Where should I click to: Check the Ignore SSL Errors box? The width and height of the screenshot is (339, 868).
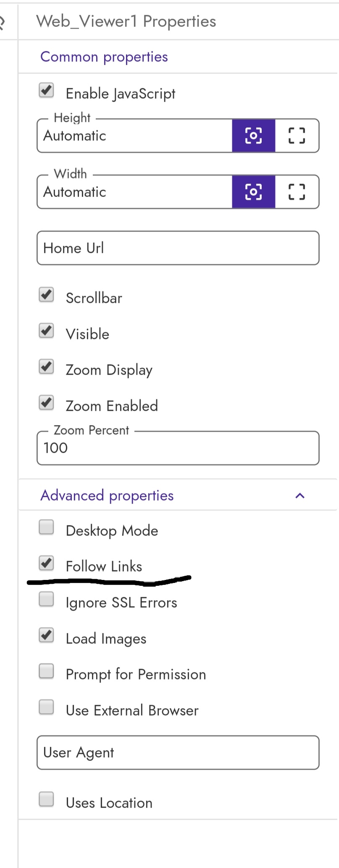(x=46, y=599)
